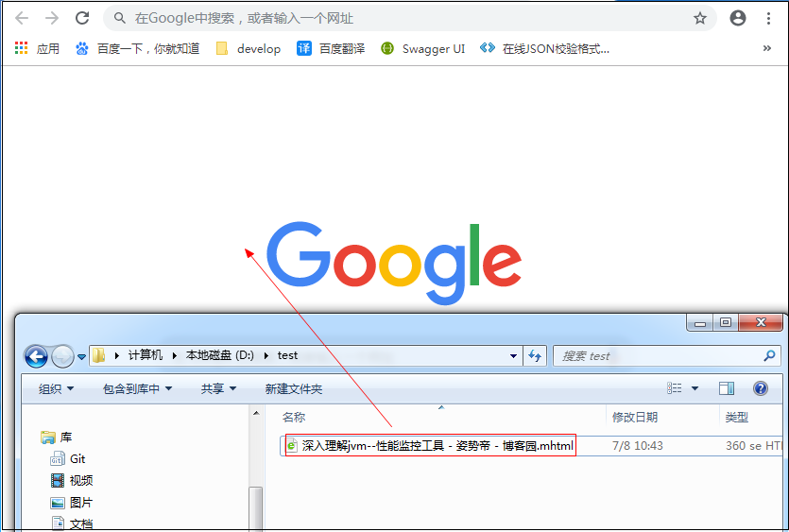The image size is (789, 532).
Task: Open the view options dropdown arrow
Action: pyautogui.click(x=695, y=388)
